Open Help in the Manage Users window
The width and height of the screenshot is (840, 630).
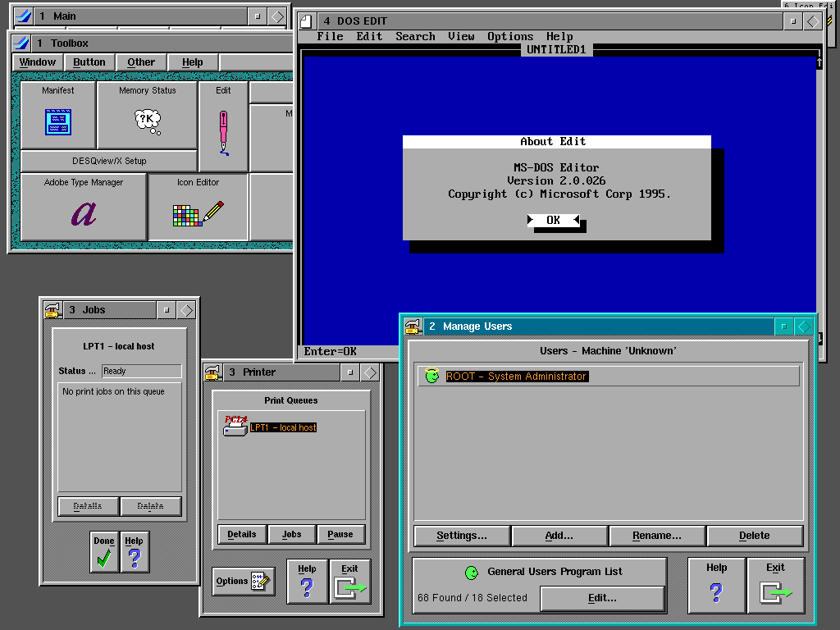[x=716, y=585]
